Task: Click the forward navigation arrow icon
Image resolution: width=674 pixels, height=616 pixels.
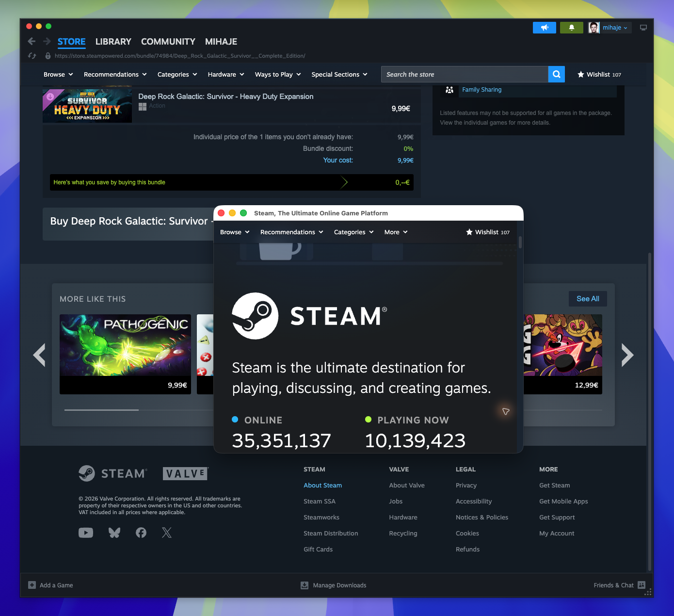Action: click(x=47, y=42)
